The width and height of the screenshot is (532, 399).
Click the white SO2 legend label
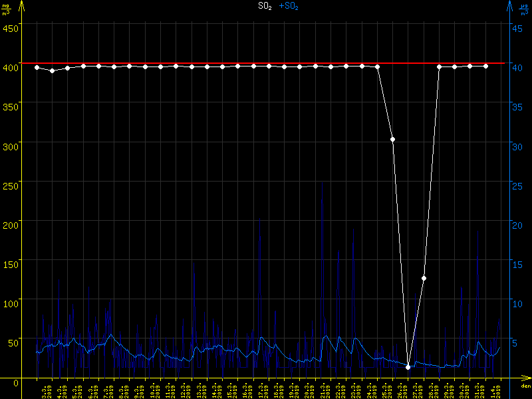pos(265,6)
